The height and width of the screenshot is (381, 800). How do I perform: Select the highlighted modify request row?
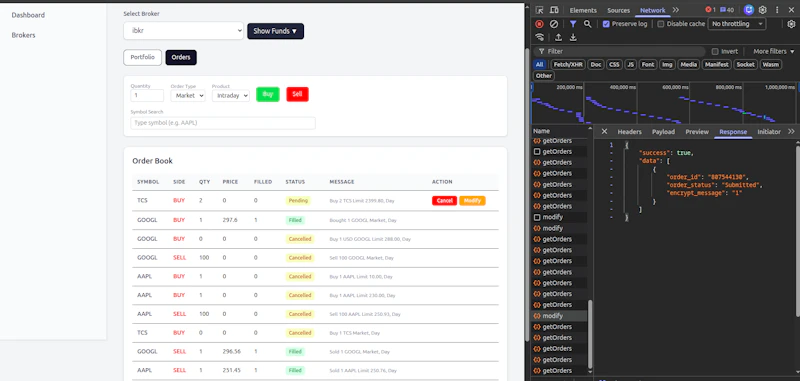559,316
